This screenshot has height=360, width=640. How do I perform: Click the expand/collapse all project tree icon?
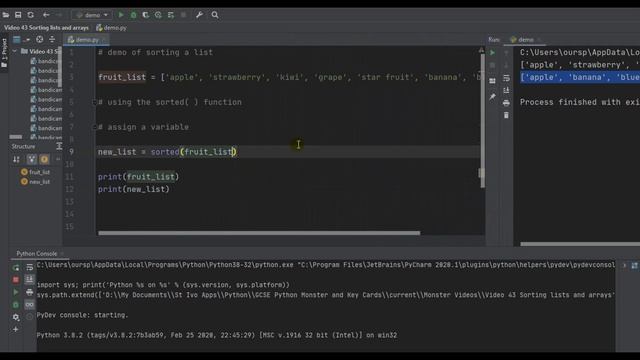click(52, 40)
